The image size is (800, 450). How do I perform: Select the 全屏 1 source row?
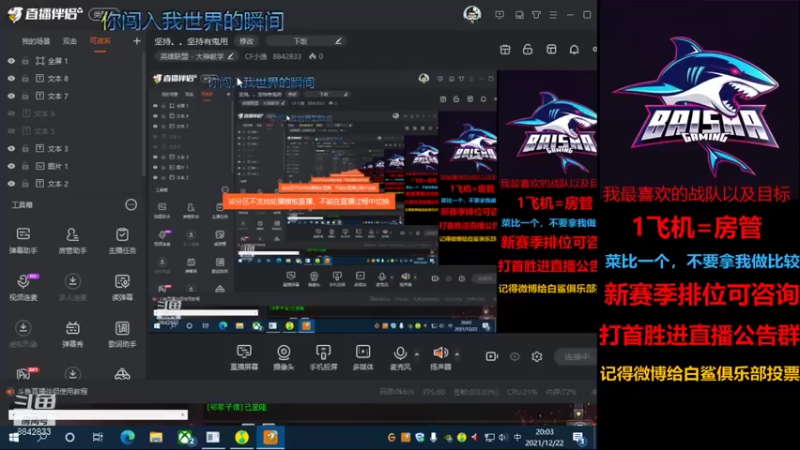(72, 61)
